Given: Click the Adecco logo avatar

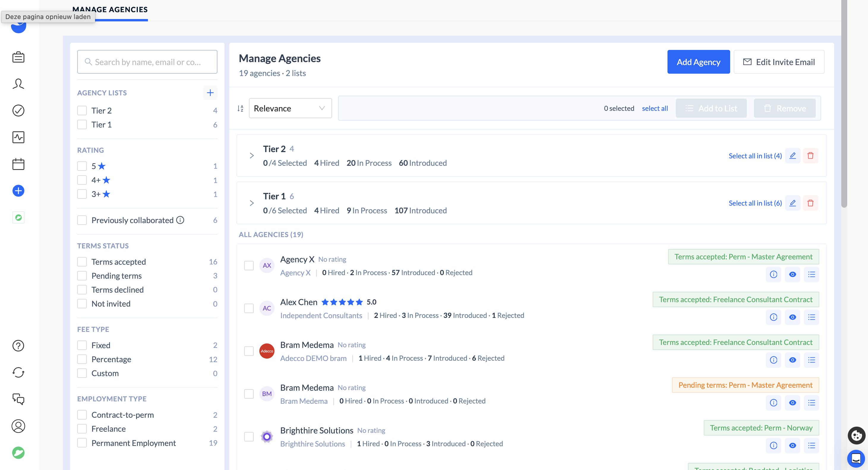Looking at the screenshot, I should click(x=266, y=351).
